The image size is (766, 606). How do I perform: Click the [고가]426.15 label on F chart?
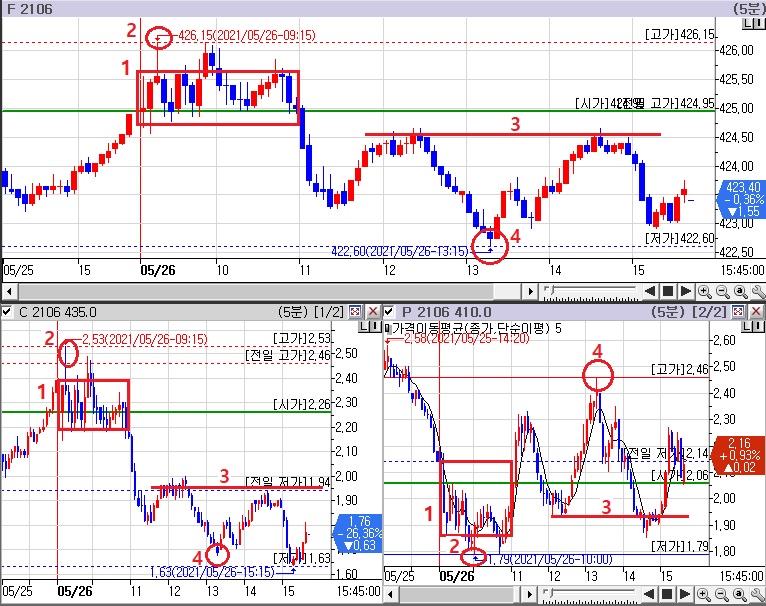pos(680,35)
